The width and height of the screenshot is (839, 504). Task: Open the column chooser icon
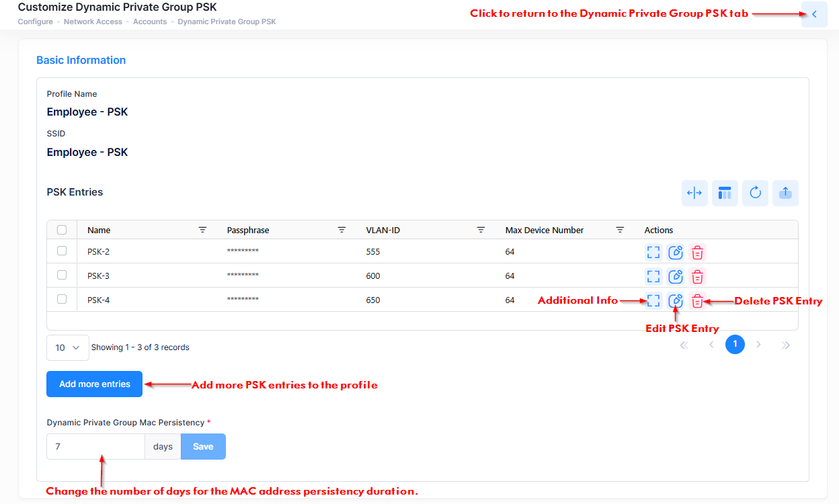(725, 193)
